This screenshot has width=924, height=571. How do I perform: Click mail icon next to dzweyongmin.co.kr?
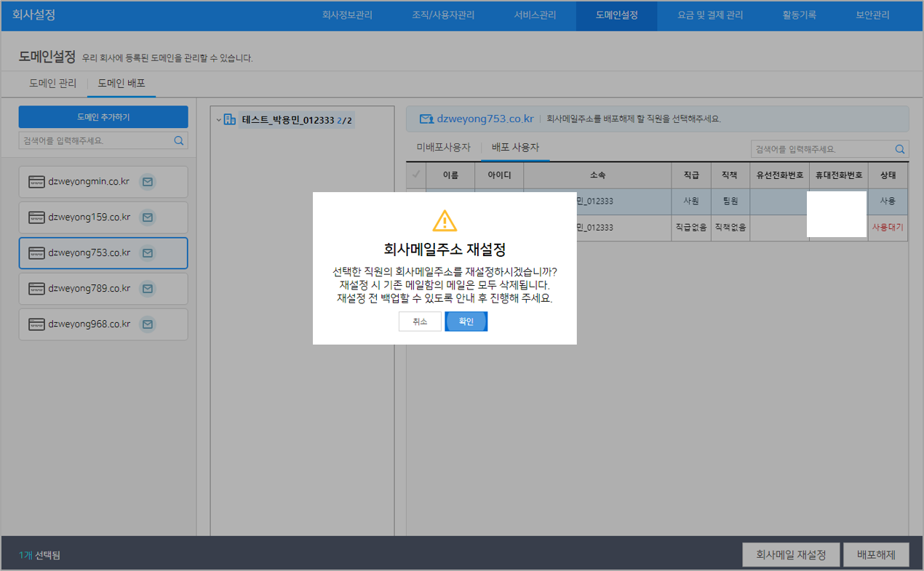point(148,182)
